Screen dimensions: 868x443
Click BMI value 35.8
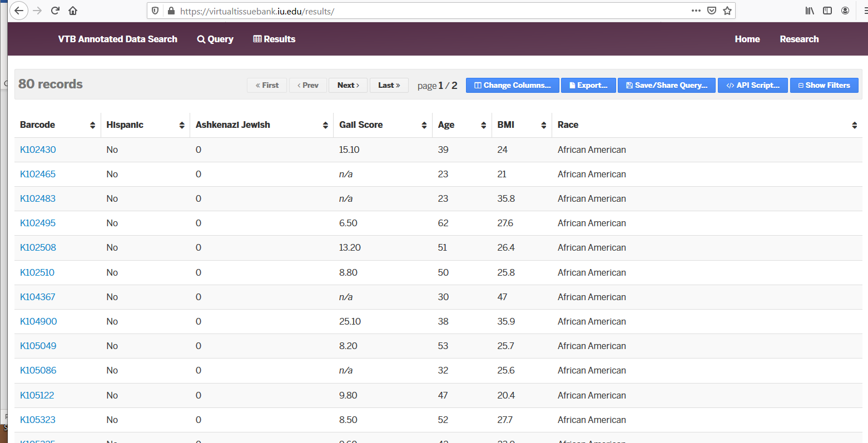(x=506, y=198)
